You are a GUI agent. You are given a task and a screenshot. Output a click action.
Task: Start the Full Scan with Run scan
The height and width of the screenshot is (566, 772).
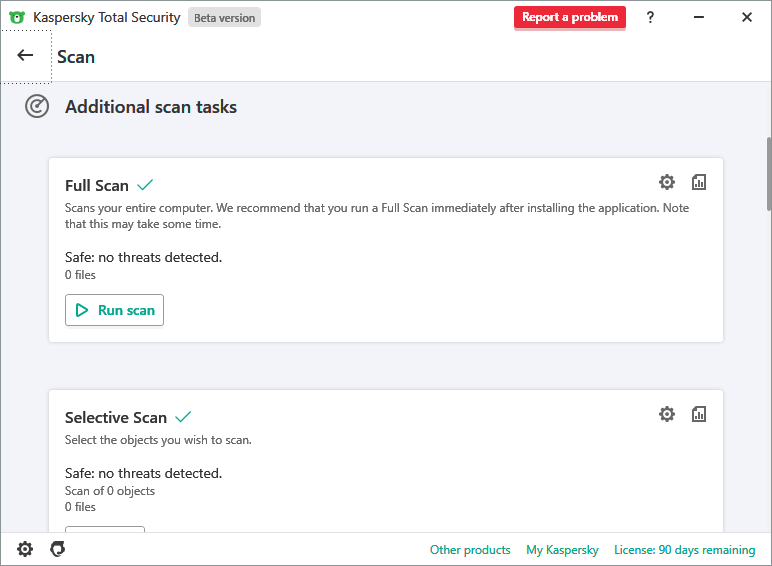(114, 310)
